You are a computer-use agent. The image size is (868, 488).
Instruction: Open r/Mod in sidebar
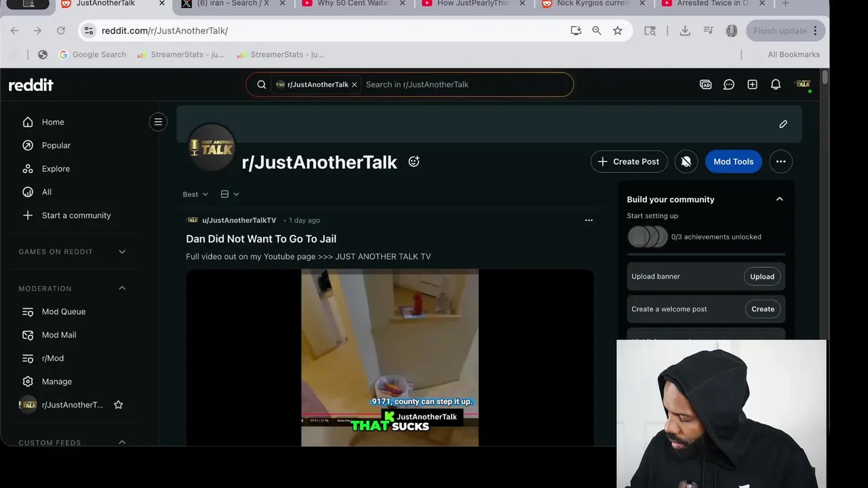[x=53, y=358]
